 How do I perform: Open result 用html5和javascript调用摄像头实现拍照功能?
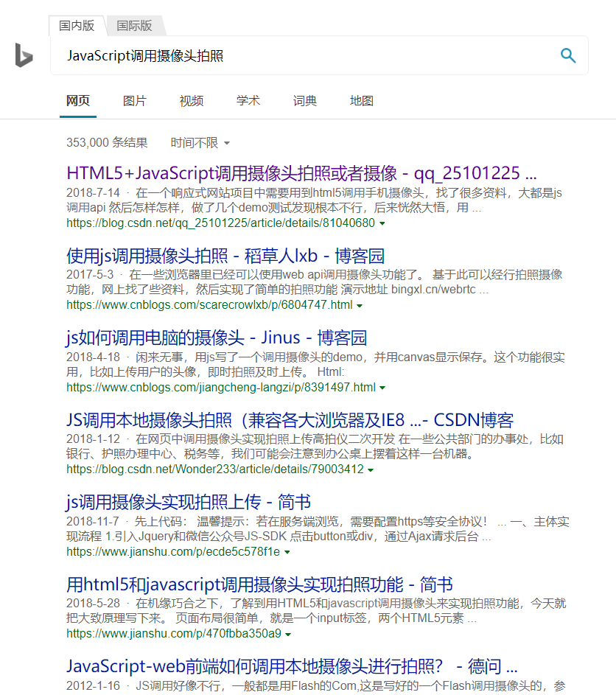(x=259, y=584)
